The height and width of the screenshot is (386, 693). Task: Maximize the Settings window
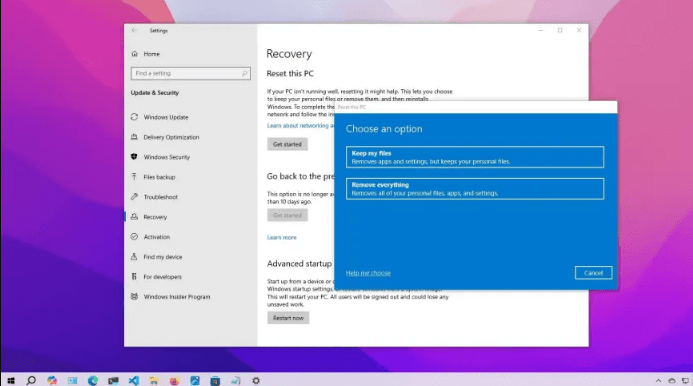click(x=560, y=30)
